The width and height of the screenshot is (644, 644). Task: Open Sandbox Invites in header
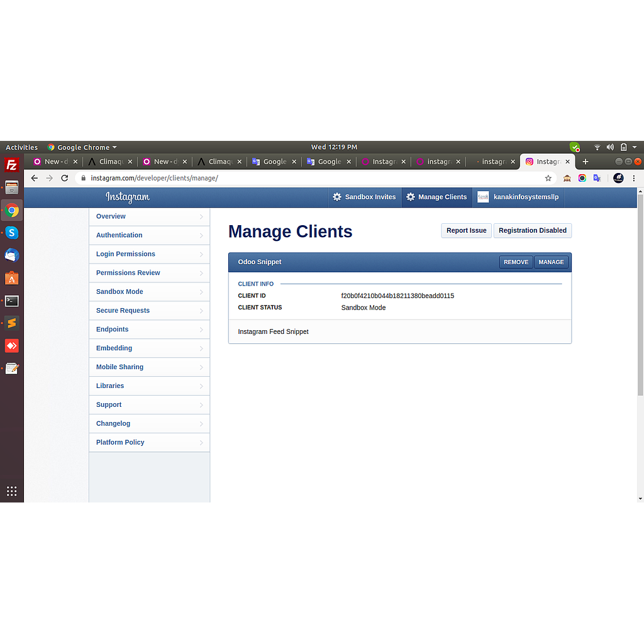click(x=364, y=197)
